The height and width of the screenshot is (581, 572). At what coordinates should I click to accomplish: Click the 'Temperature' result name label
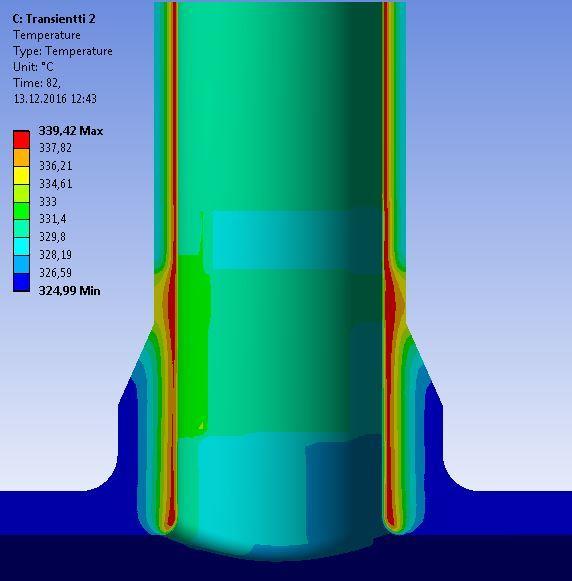[47, 35]
